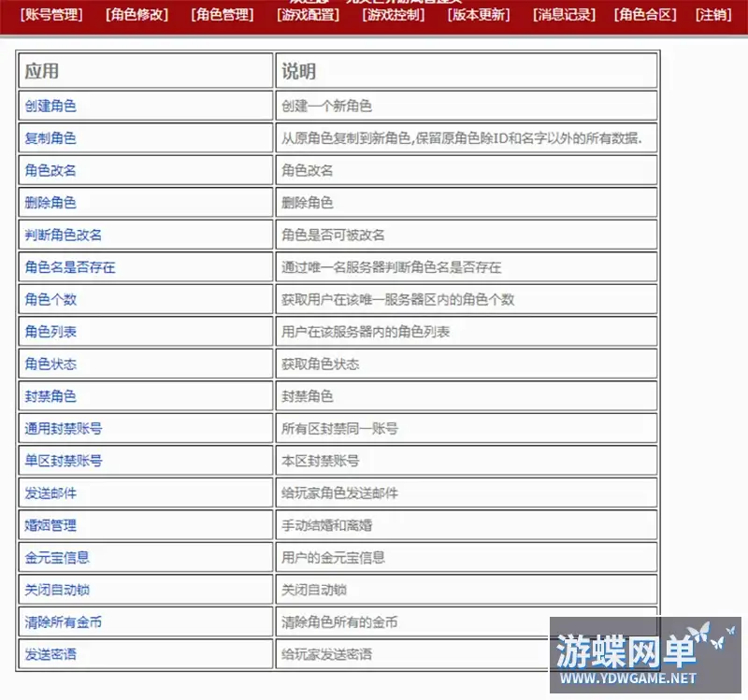Screen dimensions: 748x700
Task: Open the 角色改名 link
Action: 50,170
